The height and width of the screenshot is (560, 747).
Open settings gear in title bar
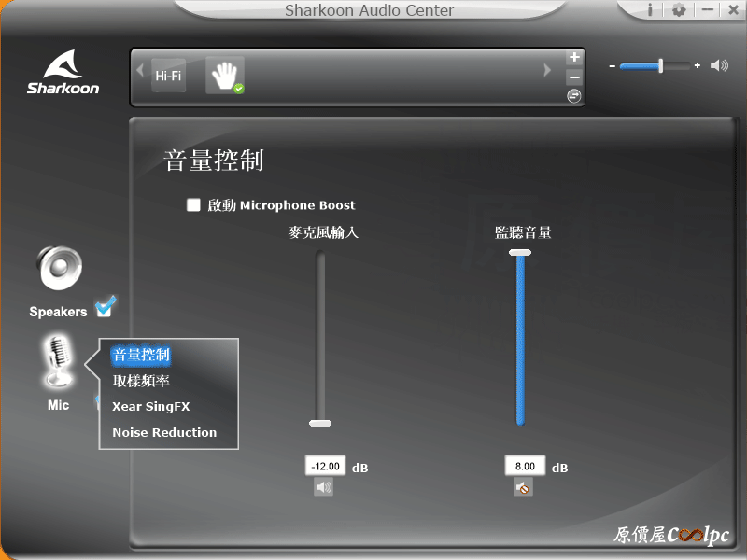(679, 9)
